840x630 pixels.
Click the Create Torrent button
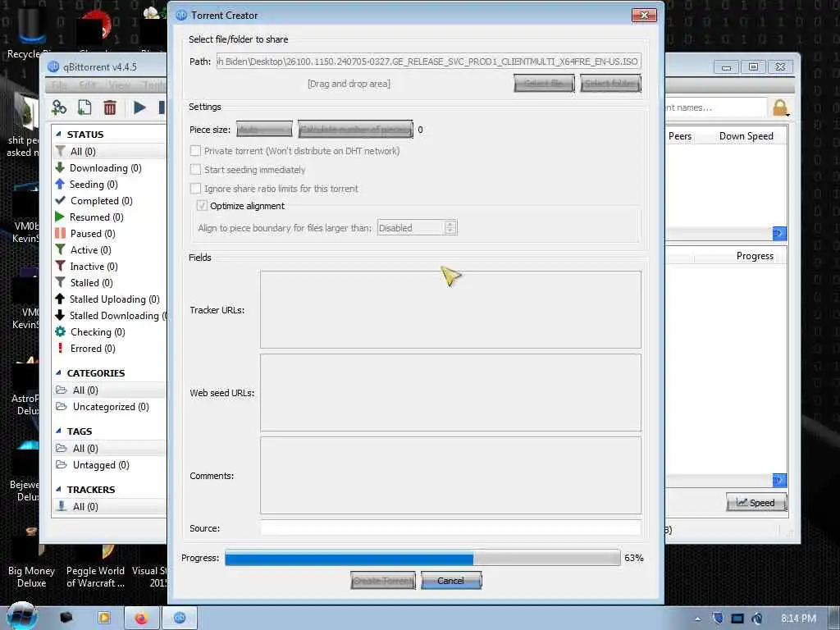click(x=383, y=581)
